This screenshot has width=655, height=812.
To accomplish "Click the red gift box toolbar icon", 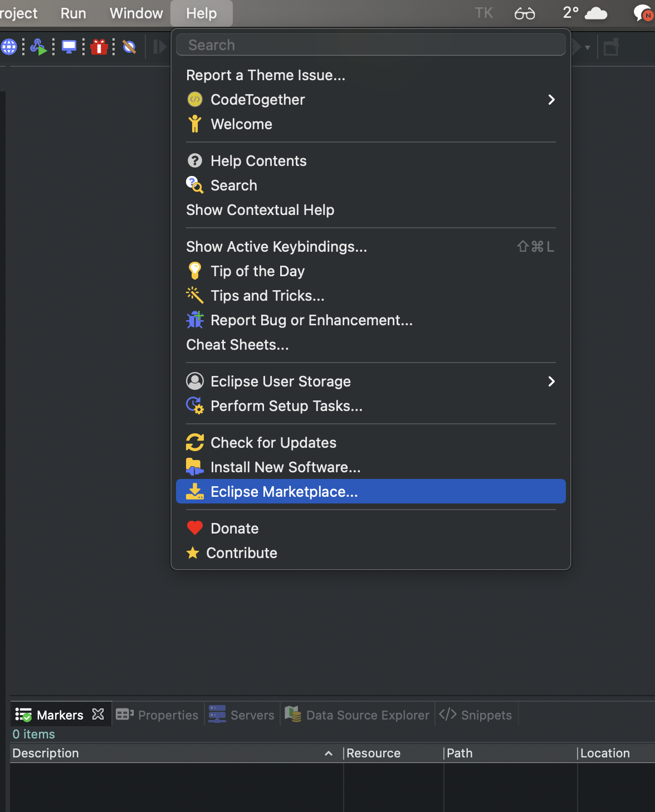I will tap(99, 47).
